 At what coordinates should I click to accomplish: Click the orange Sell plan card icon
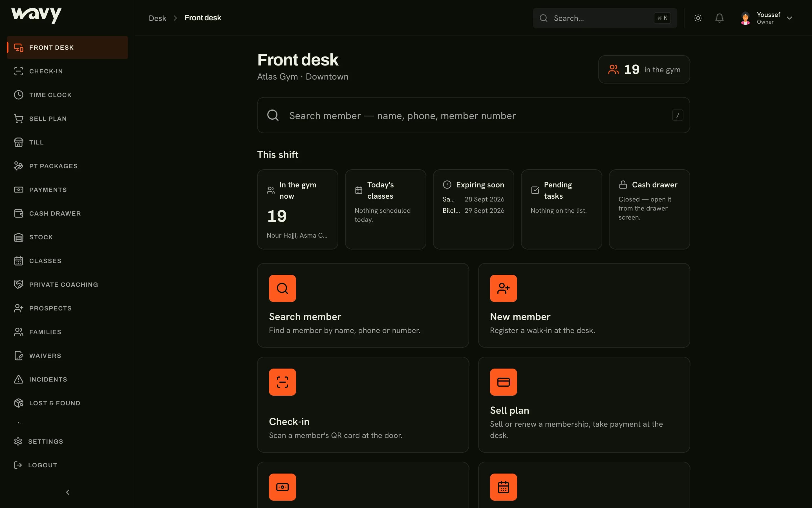(x=503, y=382)
